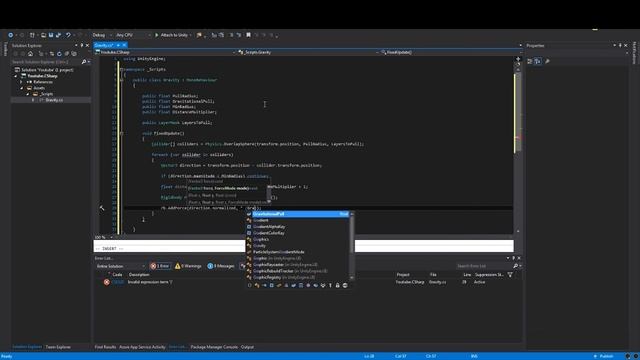Click the Navigate Backward toolbar icon
The width and height of the screenshot is (640, 360).
pos(10,35)
